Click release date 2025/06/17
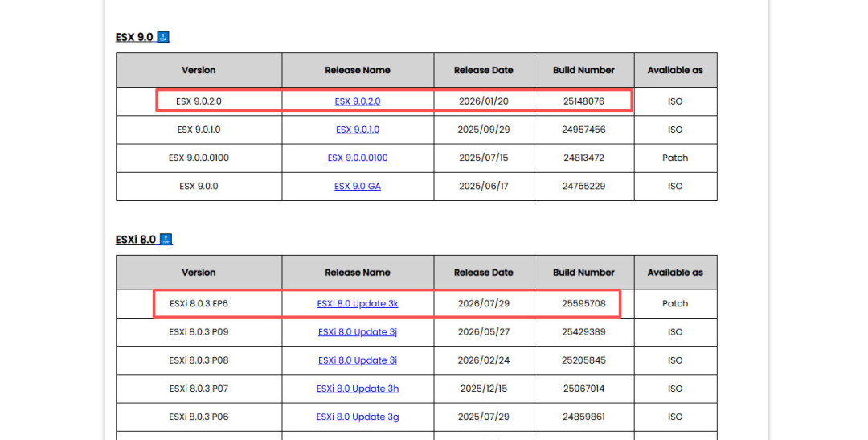This screenshot has height=440, width=868. 484,186
